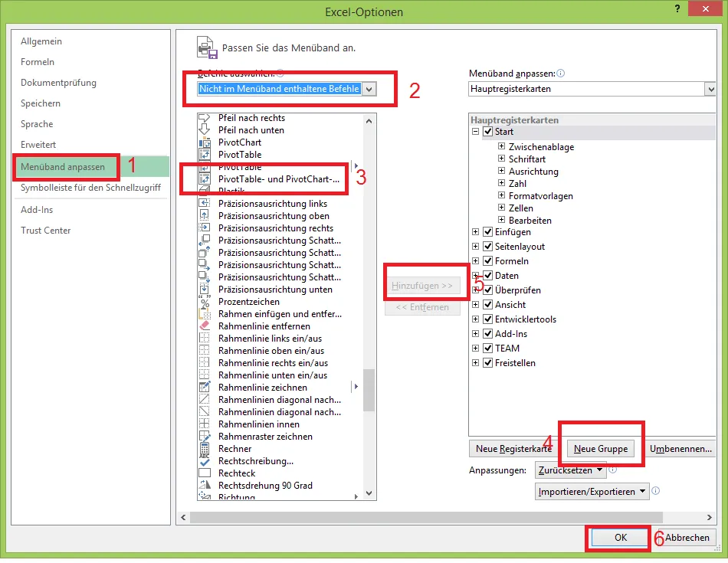The height and width of the screenshot is (563, 728).
Task: Click the Pfeil nach rechts arrow icon
Action: [205, 118]
